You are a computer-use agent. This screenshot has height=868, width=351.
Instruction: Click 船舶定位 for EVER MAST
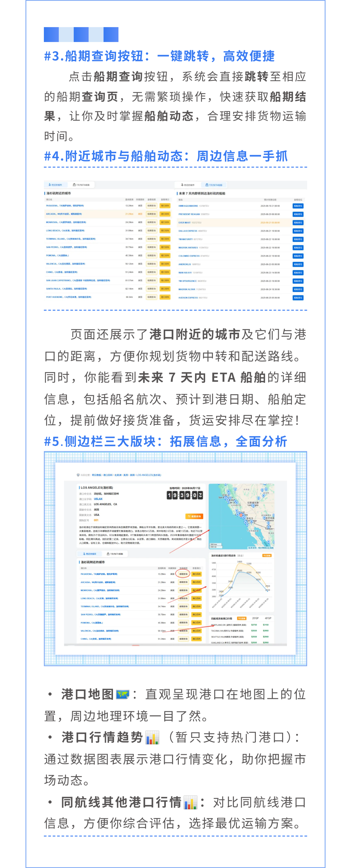pyautogui.click(x=298, y=222)
